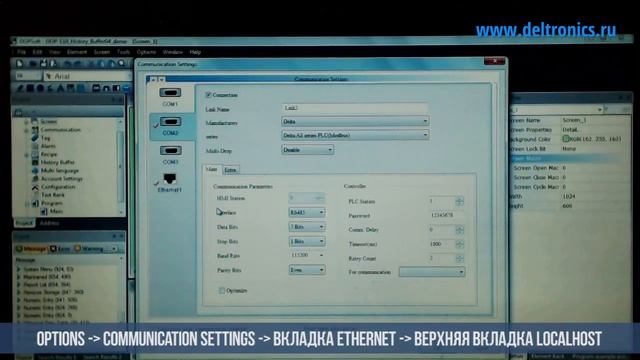Viewport: 640px width, 360px height.
Task: Click the Message filter icon in output panel
Action: [19, 249]
